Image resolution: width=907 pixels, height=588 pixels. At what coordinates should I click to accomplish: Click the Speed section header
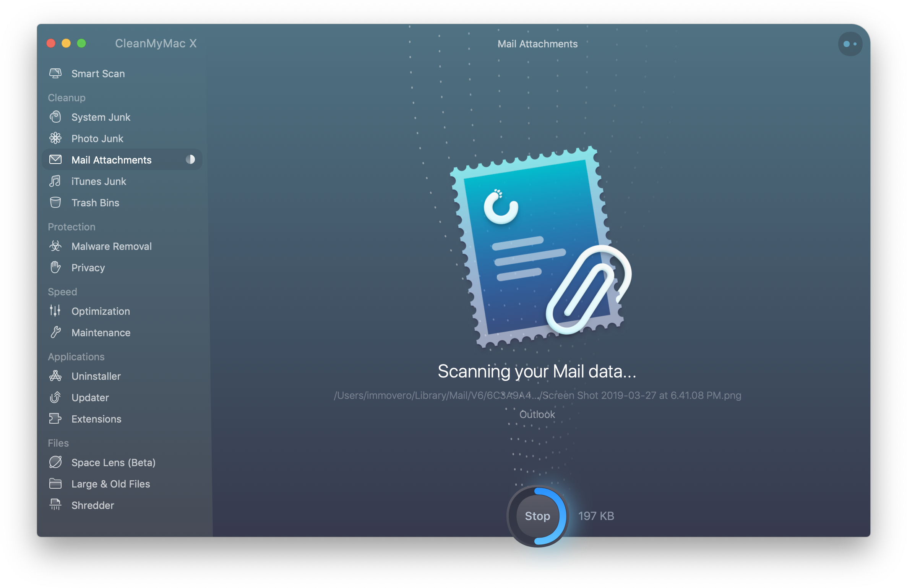[x=62, y=292]
